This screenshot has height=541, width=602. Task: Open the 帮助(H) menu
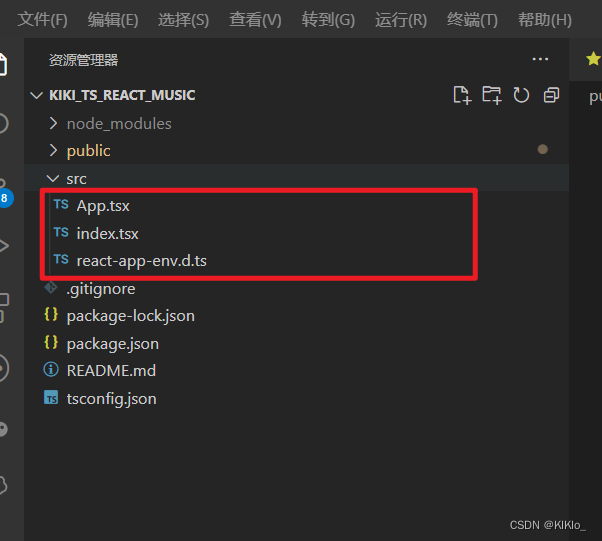click(x=545, y=19)
